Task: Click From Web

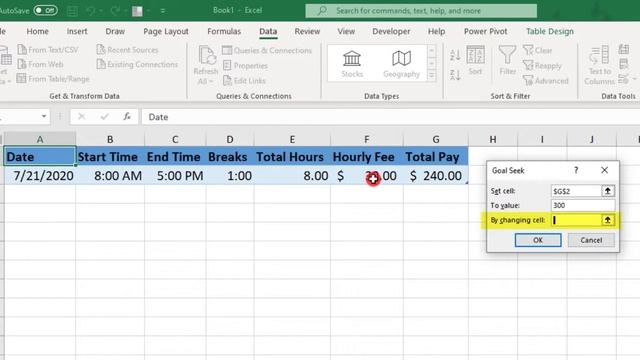Action: [40, 64]
